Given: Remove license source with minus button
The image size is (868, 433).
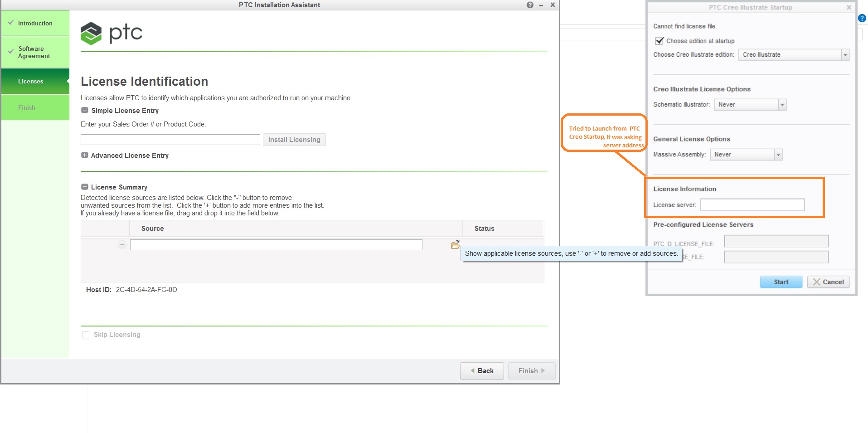Looking at the screenshot, I should pos(122,245).
